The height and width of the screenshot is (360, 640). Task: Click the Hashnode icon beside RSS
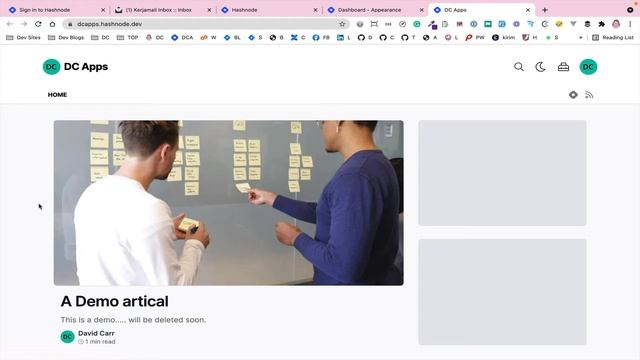pyautogui.click(x=573, y=95)
